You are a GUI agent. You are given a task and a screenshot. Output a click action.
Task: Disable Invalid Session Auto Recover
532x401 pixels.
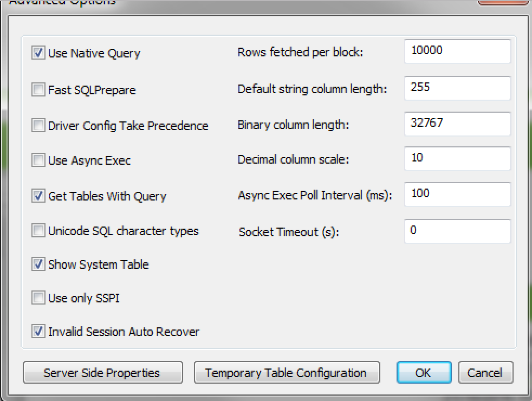pyautogui.click(x=38, y=332)
